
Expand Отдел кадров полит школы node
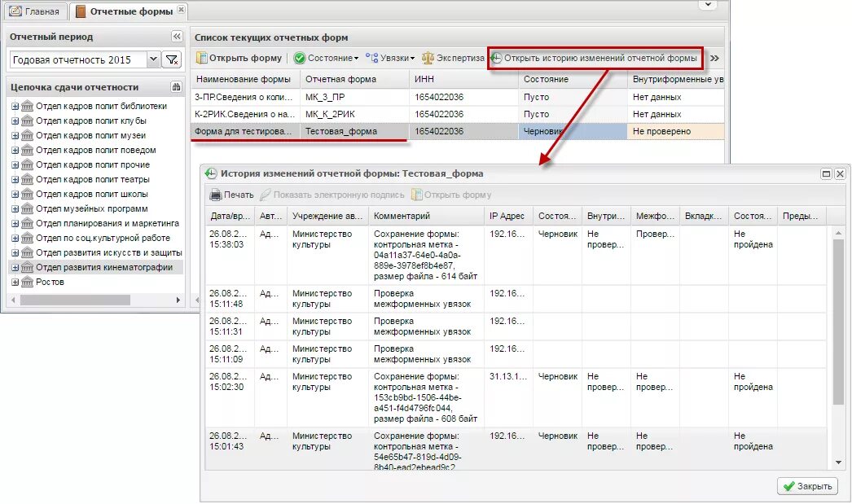click(15, 194)
